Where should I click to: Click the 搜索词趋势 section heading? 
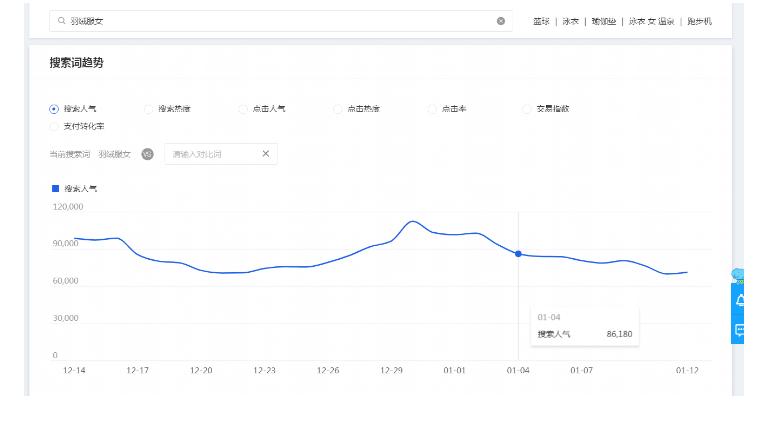point(76,63)
